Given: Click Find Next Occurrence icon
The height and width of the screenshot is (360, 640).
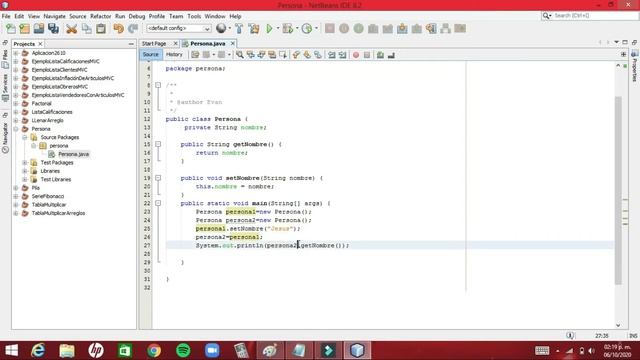Looking at the screenshot, I should 261,55.
